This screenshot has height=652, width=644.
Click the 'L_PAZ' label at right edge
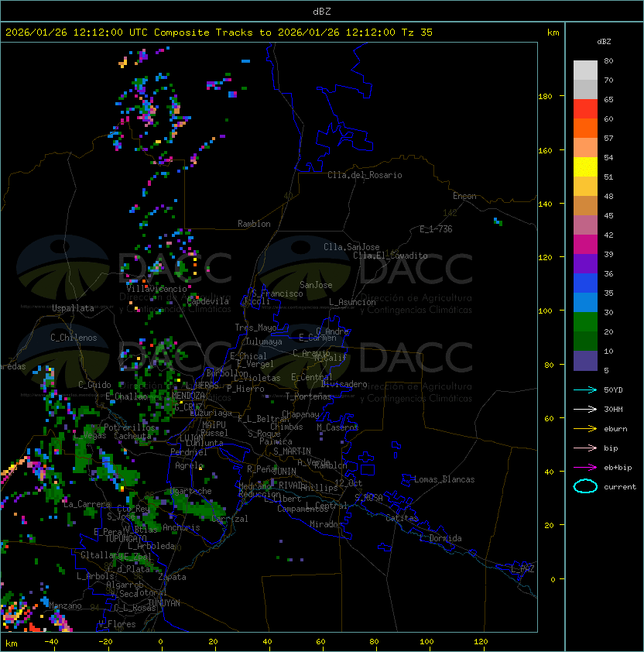[522, 569]
